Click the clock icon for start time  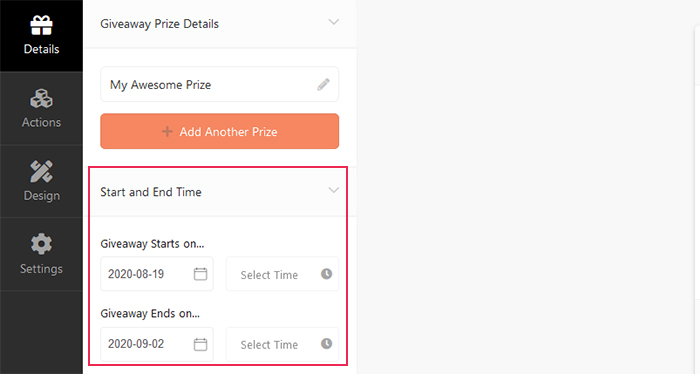point(327,274)
